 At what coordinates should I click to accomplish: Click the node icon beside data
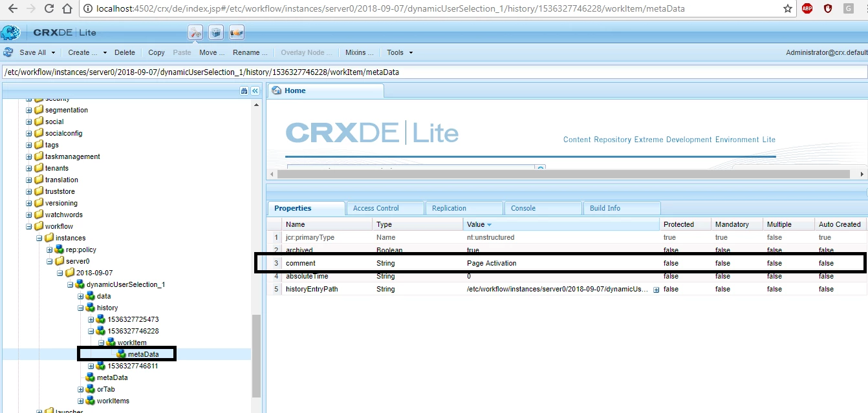click(91, 296)
